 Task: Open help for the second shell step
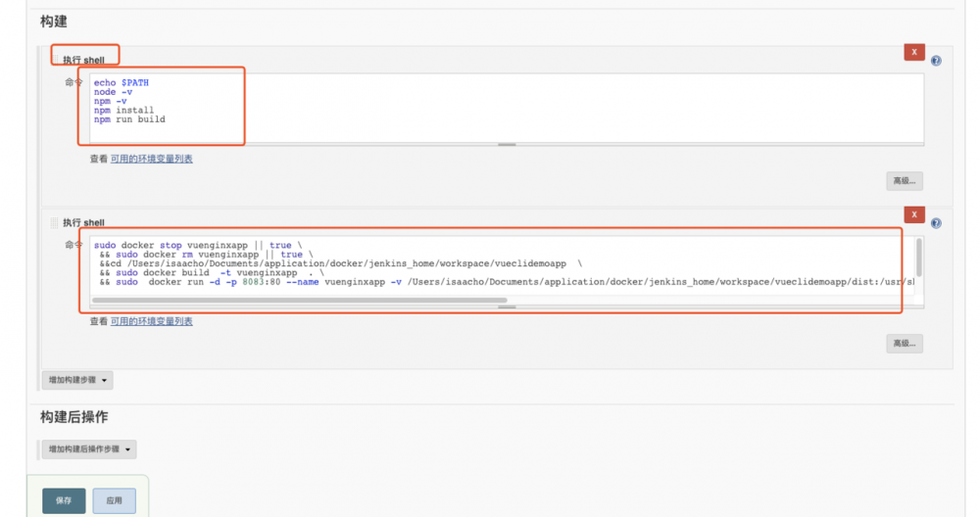tap(936, 223)
